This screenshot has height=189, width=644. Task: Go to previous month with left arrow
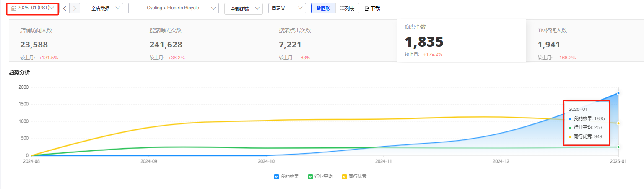65,8
